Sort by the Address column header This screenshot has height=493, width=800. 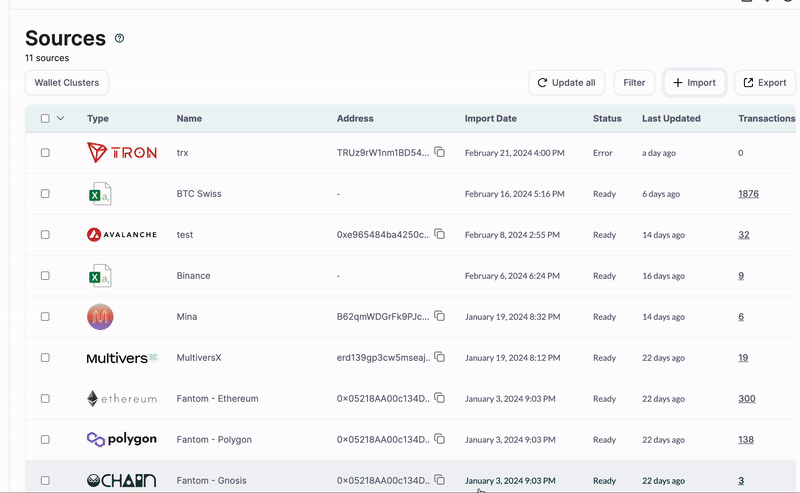355,118
